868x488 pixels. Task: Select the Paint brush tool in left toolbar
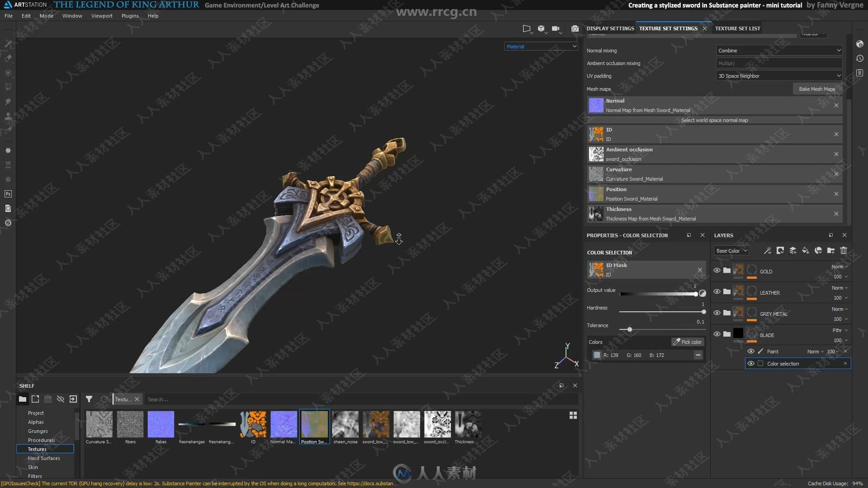pyautogui.click(x=8, y=44)
